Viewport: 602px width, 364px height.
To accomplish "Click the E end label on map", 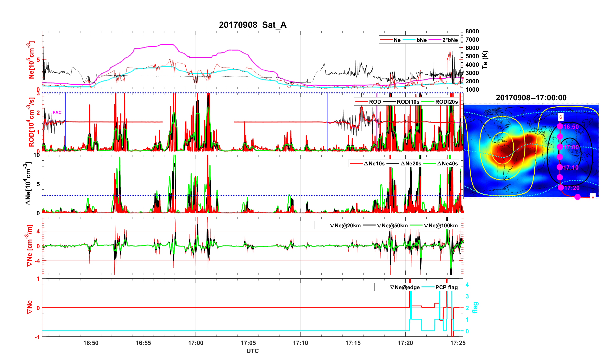I will [x=592, y=197].
